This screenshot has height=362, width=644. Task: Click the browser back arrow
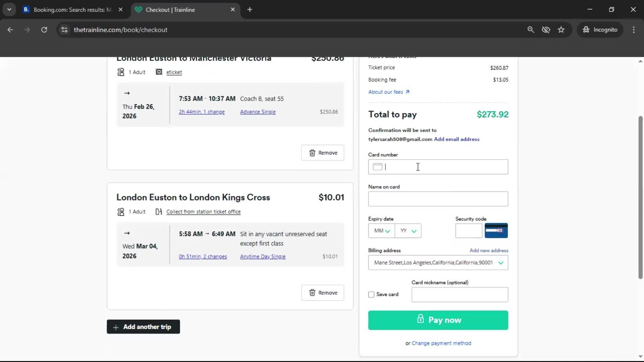[10, 29]
